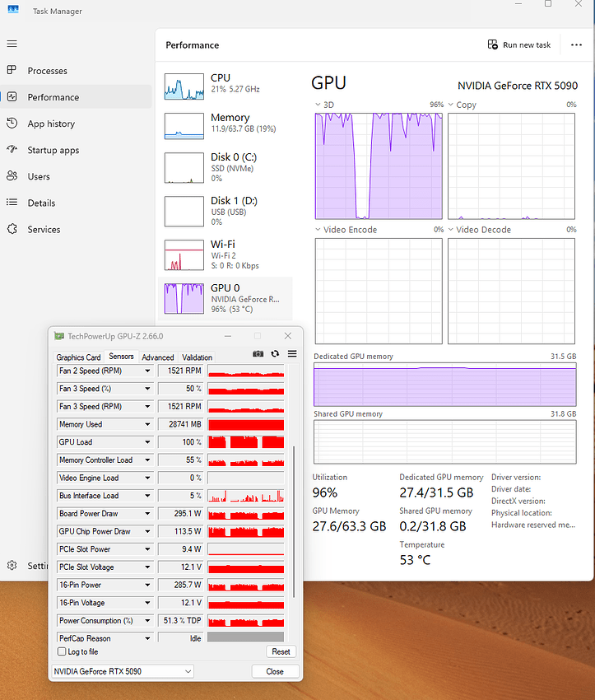This screenshot has height=700, width=595.
Task: Select the Users people icon
Action: [x=12, y=176]
